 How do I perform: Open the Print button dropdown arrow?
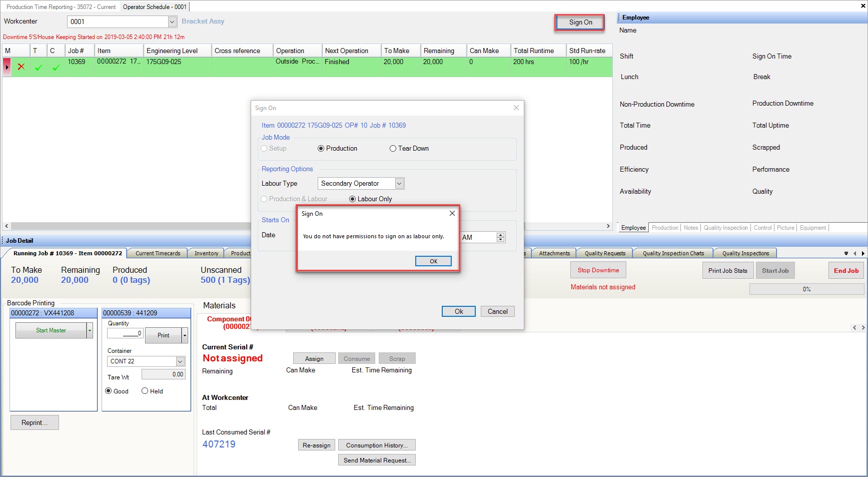tap(185, 335)
